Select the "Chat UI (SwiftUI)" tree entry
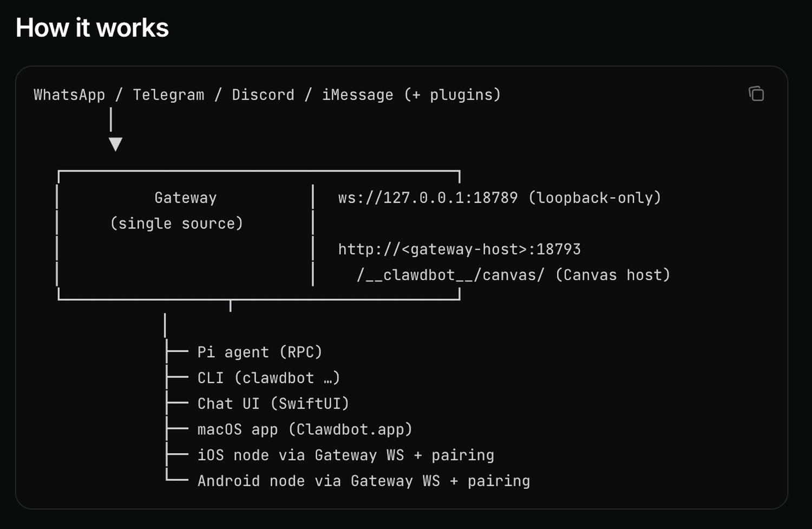812x529 pixels. coord(273,403)
